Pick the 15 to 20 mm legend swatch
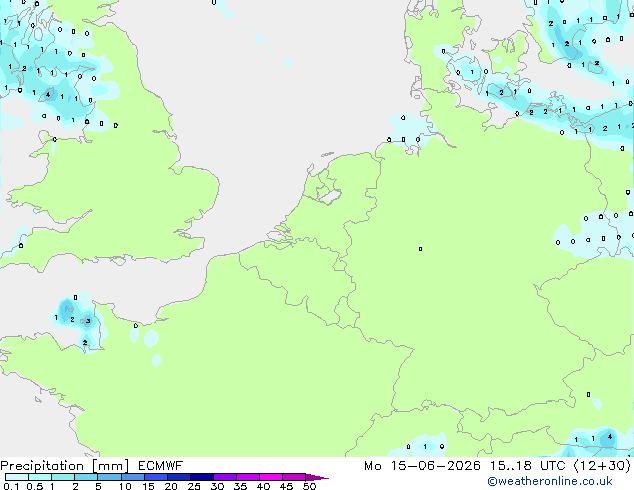 [156, 477]
